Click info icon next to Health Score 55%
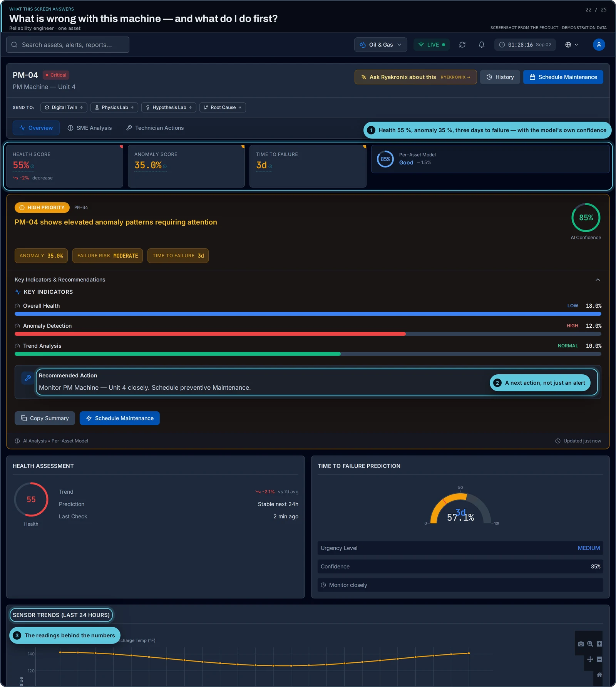The width and height of the screenshot is (616, 687). point(32,166)
